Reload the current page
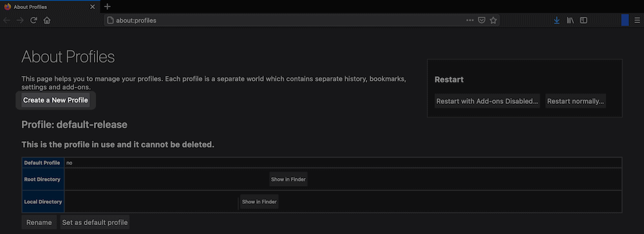The image size is (644, 234). tap(33, 20)
